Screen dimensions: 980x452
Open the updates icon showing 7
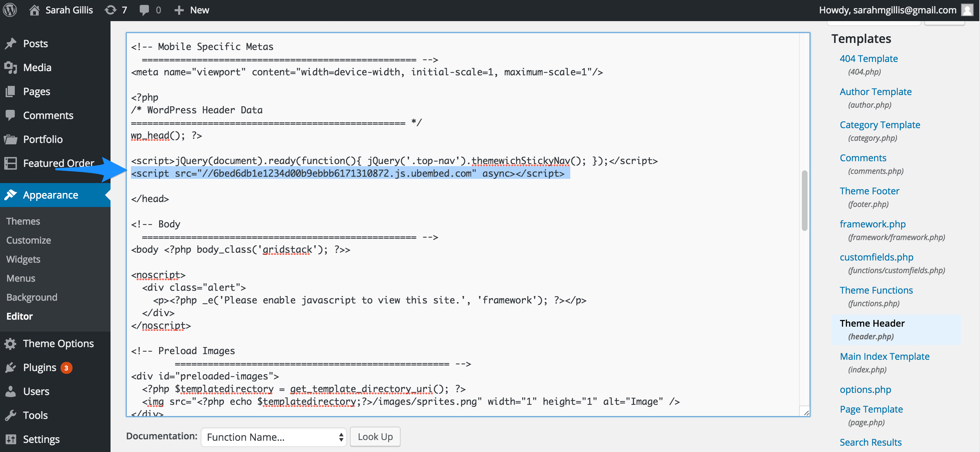pyautogui.click(x=110, y=10)
